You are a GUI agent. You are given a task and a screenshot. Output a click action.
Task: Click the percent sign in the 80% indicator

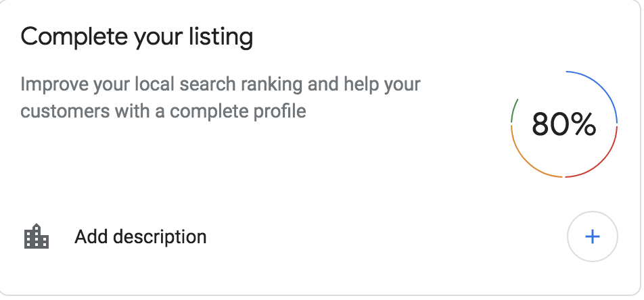(583, 124)
